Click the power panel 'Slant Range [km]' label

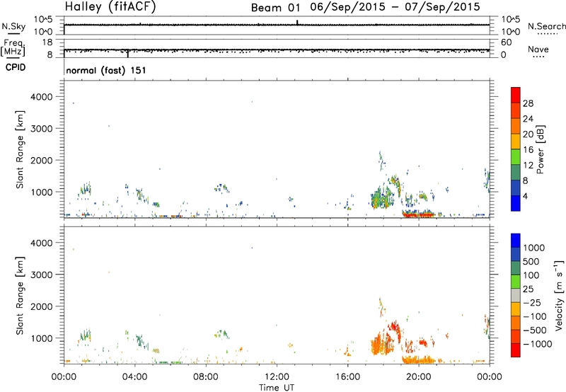(x=20, y=149)
